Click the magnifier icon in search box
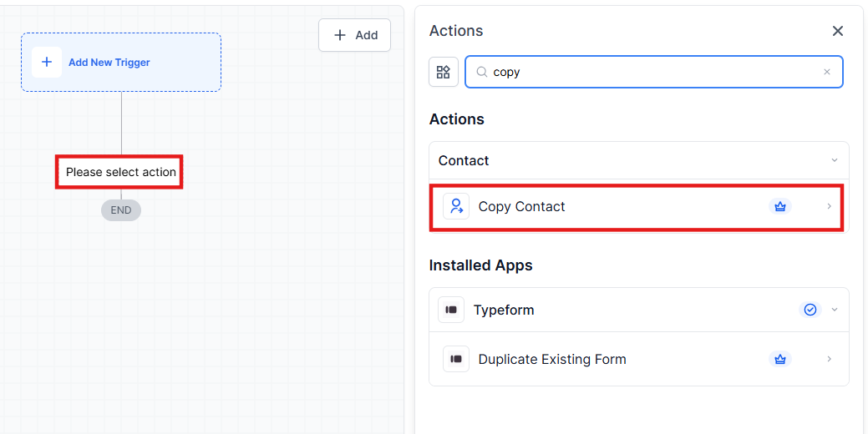868x434 pixels. click(481, 72)
